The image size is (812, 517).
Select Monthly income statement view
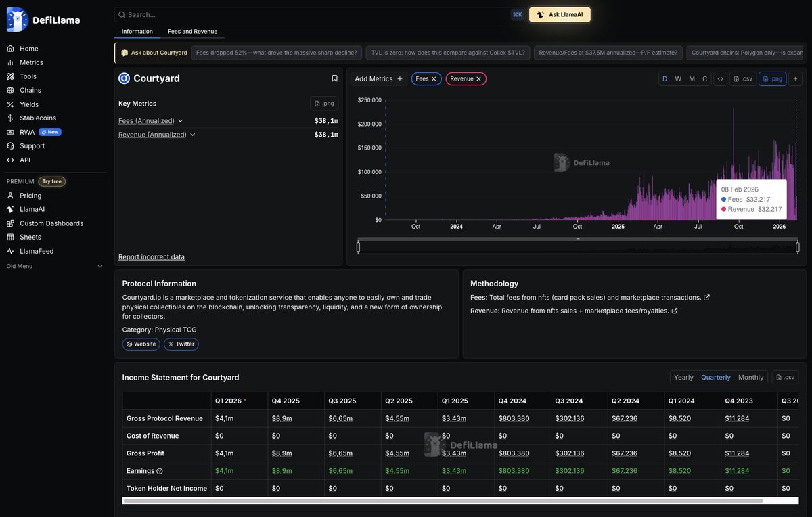coord(751,378)
